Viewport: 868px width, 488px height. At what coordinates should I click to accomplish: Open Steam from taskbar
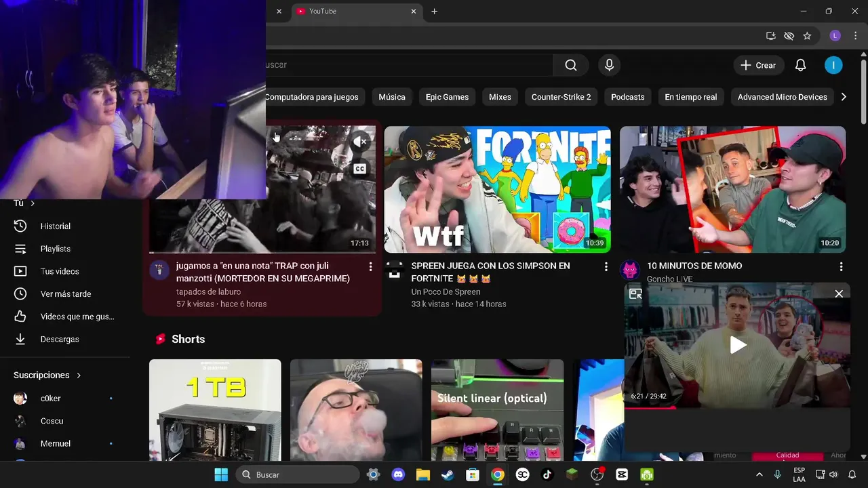pyautogui.click(x=448, y=474)
